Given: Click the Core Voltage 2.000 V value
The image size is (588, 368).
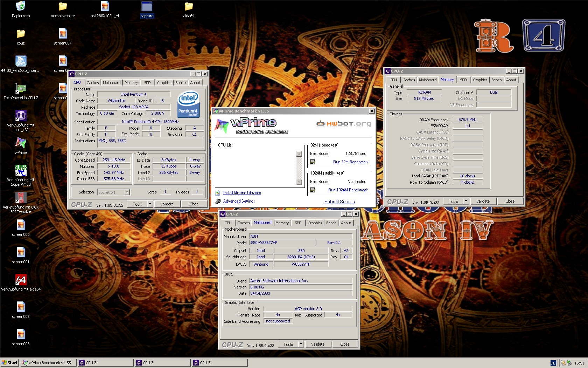Looking at the screenshot, I should (157, 113).
